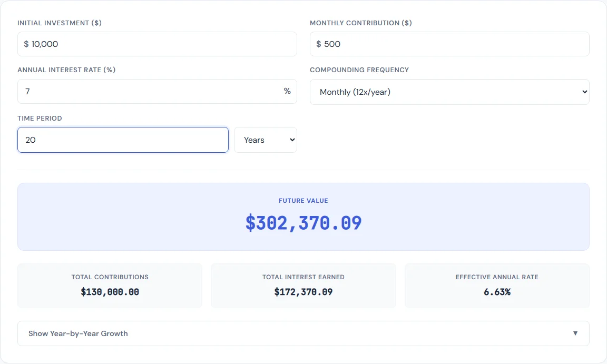Image resolution: width=607 pixels, height=364 pixels.
Task: Expand the Show Year-by-Year Growth section
Action: (303, 333)
